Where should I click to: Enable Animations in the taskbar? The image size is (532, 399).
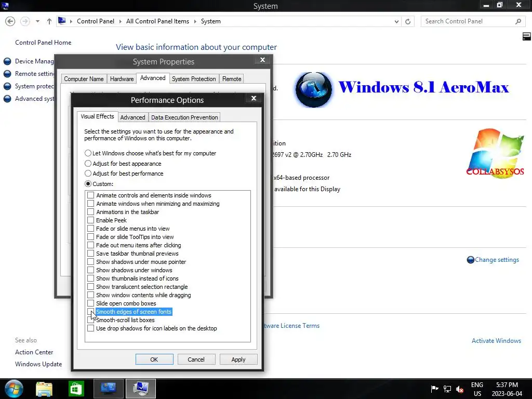click(x=90, y=212)
